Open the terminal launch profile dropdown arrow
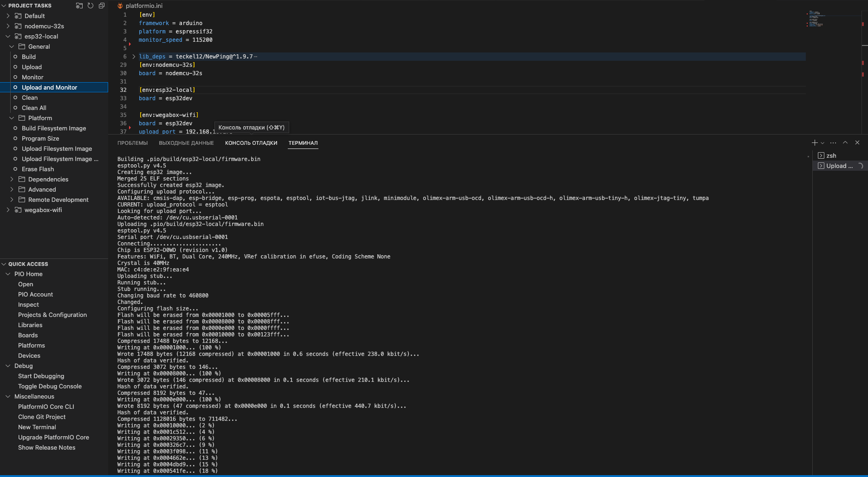The image size is (868, 477). [x=823, y=143]
